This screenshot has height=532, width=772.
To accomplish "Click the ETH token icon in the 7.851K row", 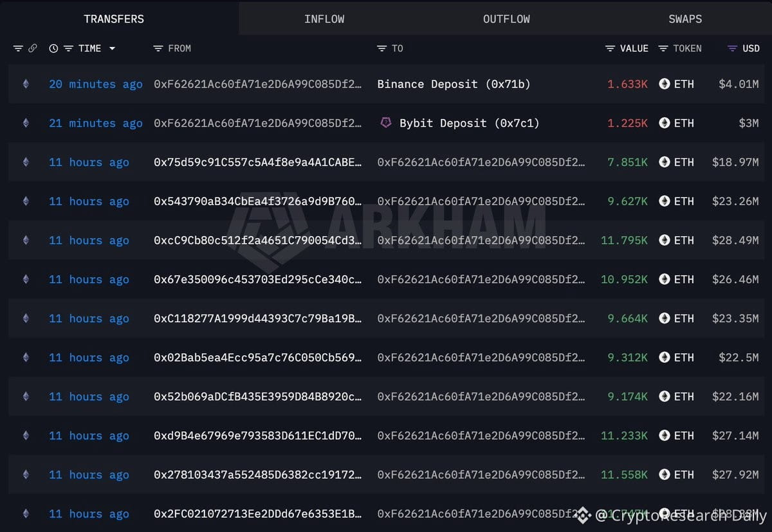I will 665,162.
